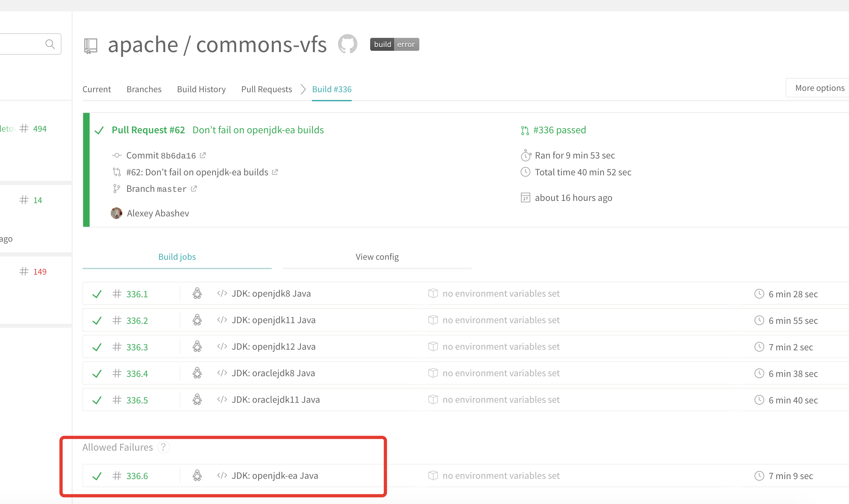Screen dimensions: 849x504
Task: Open job 336.4 link
Action: (x=137, y=373)
